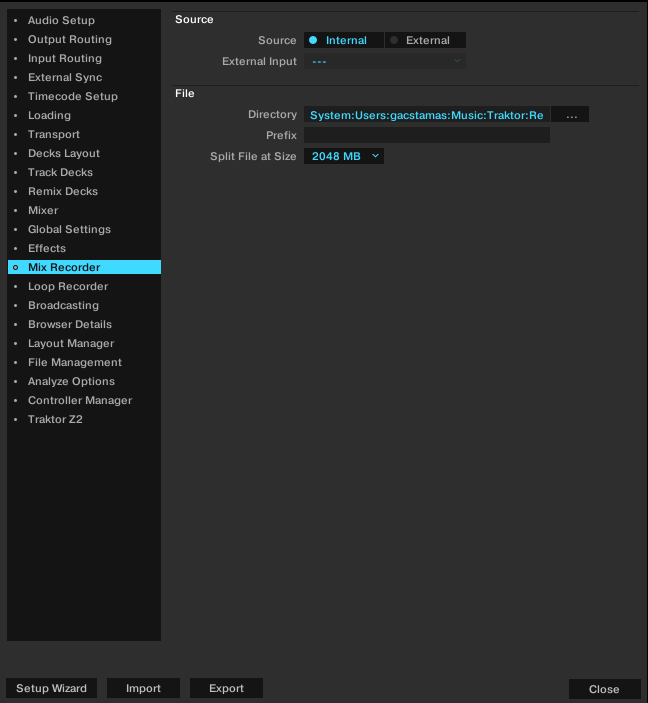This screenshot has height=703, width=648.
Task: Select Effects preferences
Action: (84, 248)
